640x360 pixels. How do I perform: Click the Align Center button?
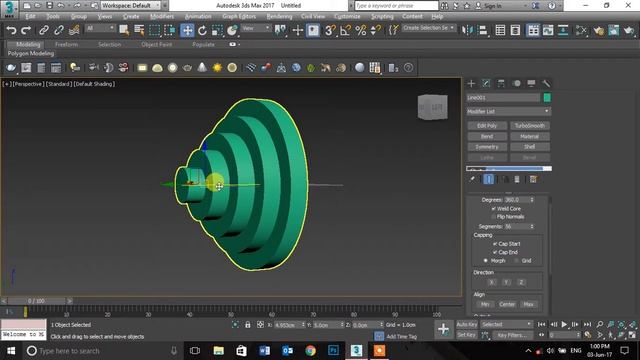(507, 304)
